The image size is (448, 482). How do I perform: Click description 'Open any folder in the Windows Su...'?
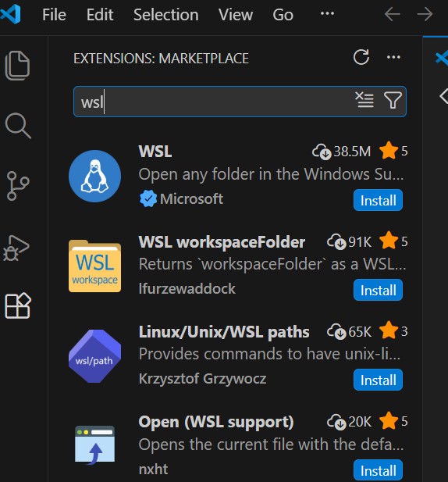click(271, 174)
